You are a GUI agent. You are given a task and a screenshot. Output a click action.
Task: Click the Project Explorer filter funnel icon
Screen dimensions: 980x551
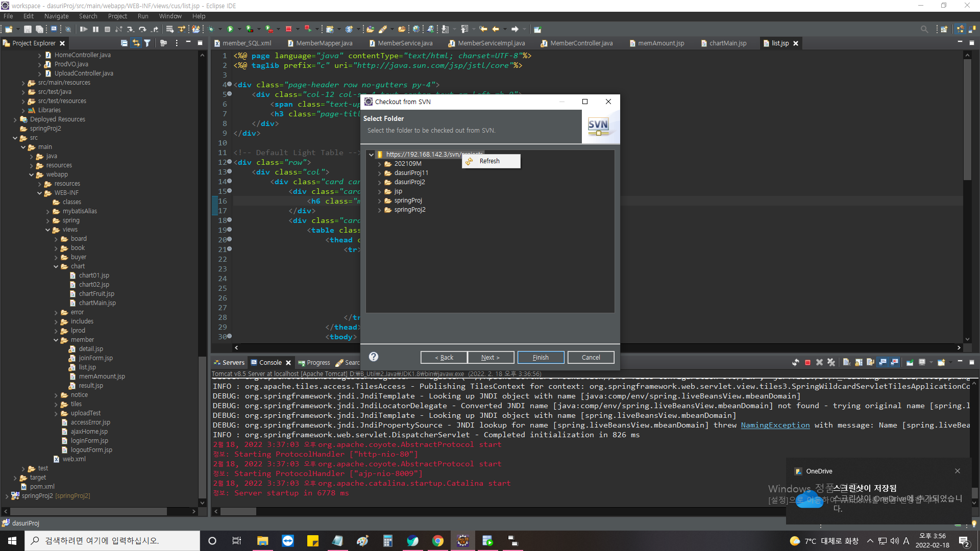click(x=147, y=43)
